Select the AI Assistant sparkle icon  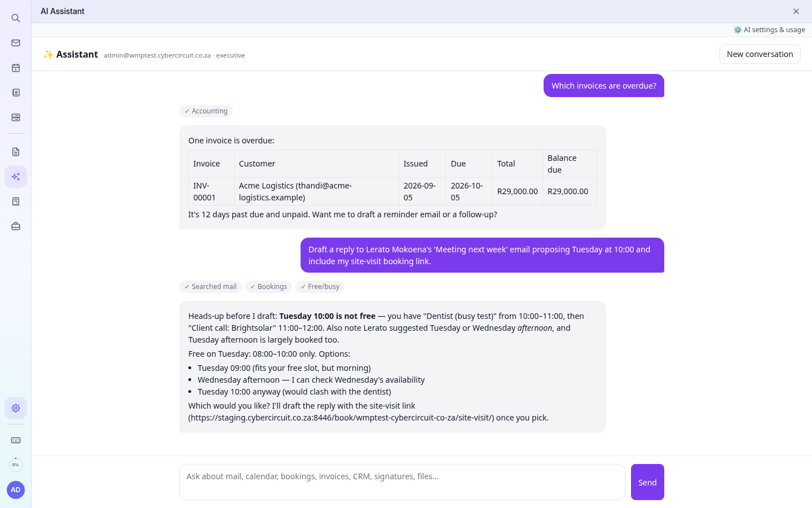point(16,177)
